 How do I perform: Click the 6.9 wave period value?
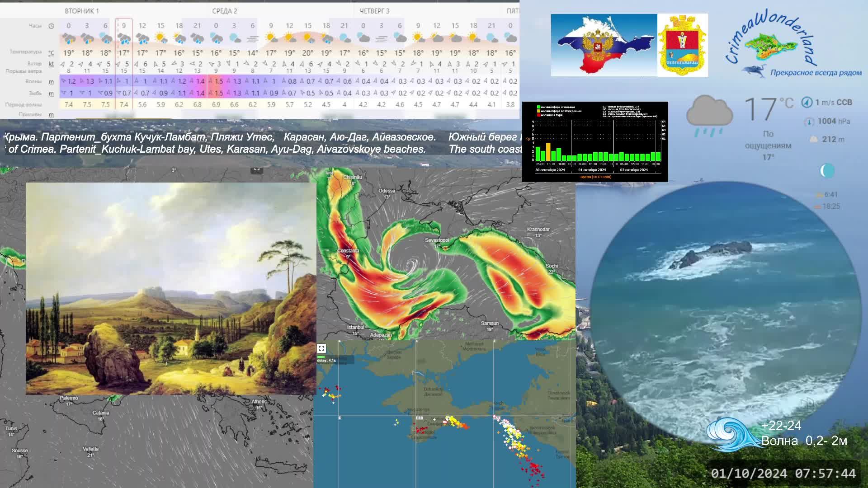216,105
